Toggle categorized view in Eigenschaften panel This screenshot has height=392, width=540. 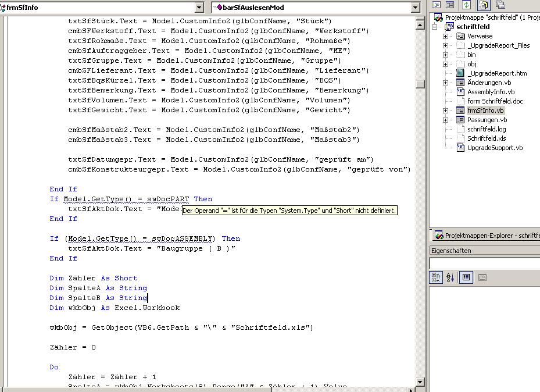436,277
